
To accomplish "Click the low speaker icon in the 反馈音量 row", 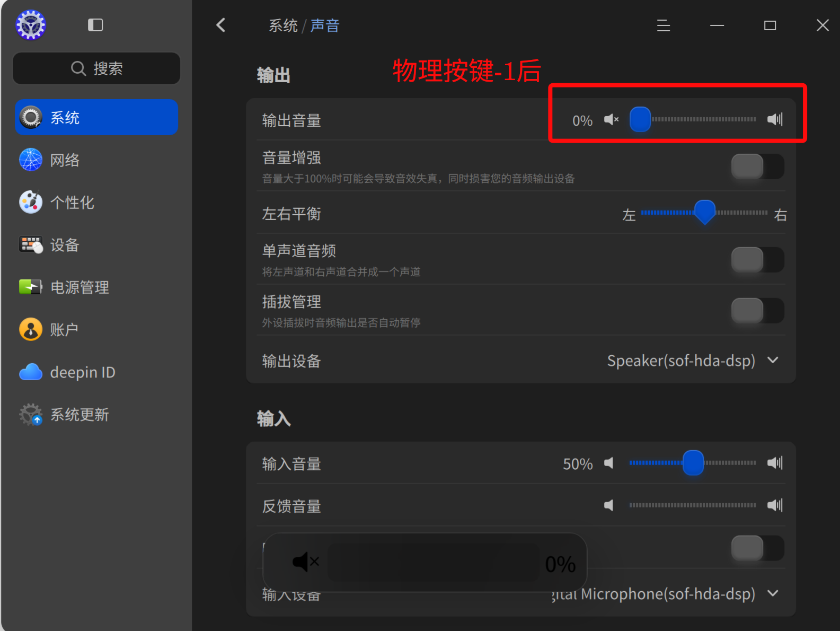I will click(x=609, y=505).
